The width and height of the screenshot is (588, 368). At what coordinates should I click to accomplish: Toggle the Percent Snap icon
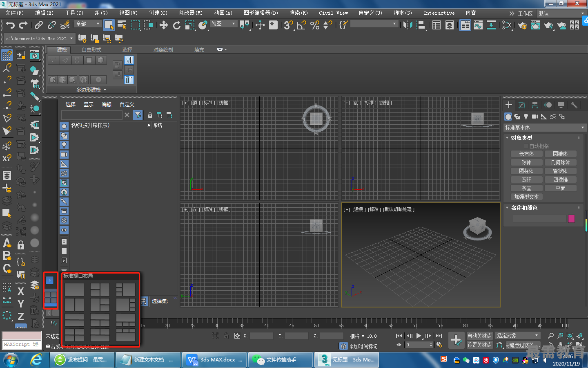click(x=315, y=25)
